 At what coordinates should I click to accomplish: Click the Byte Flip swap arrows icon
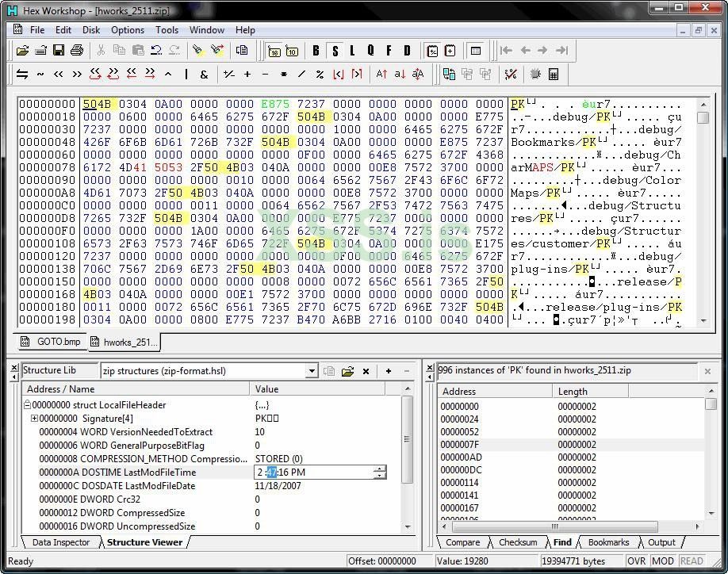22,74
